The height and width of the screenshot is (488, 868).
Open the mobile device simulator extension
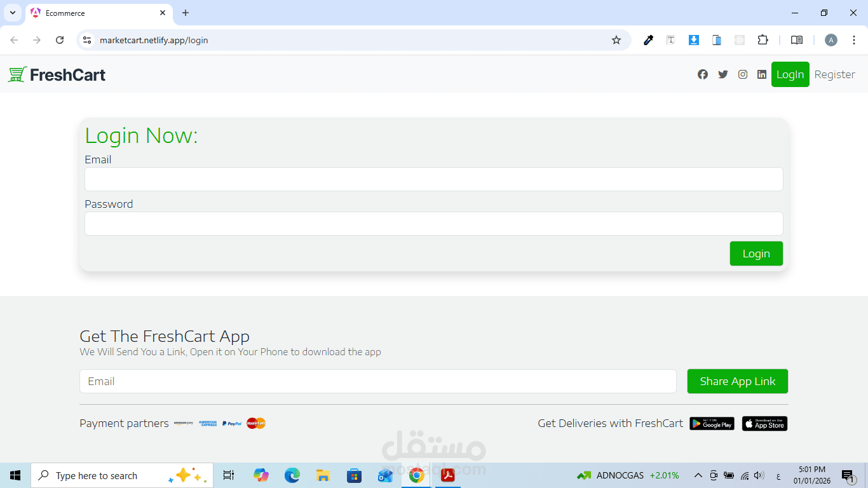(x=717, y=40)
